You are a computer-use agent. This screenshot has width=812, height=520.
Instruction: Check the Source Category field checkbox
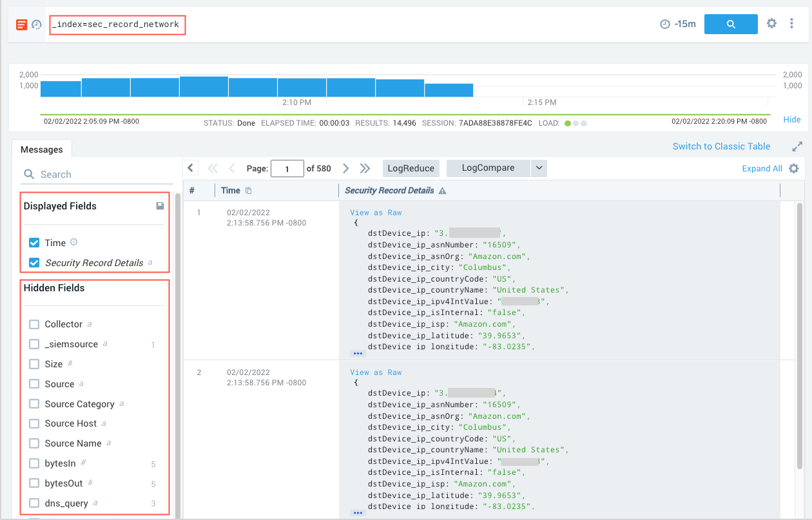click(35, 404)
